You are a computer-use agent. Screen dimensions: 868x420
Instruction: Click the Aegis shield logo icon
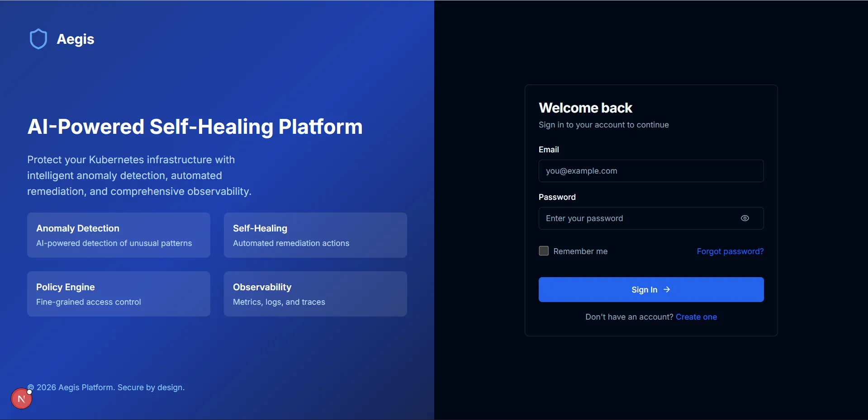(x=38, y=39)
